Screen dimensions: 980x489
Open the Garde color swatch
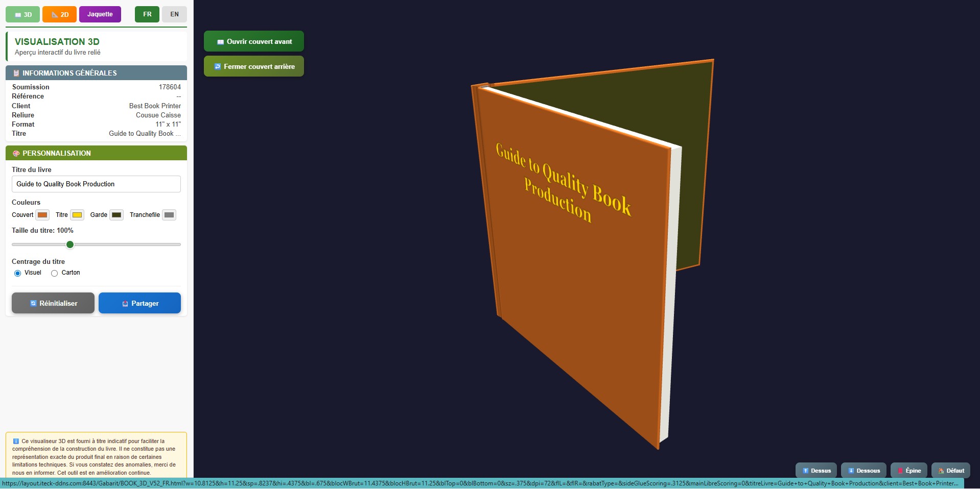click(x=116, y=215)
